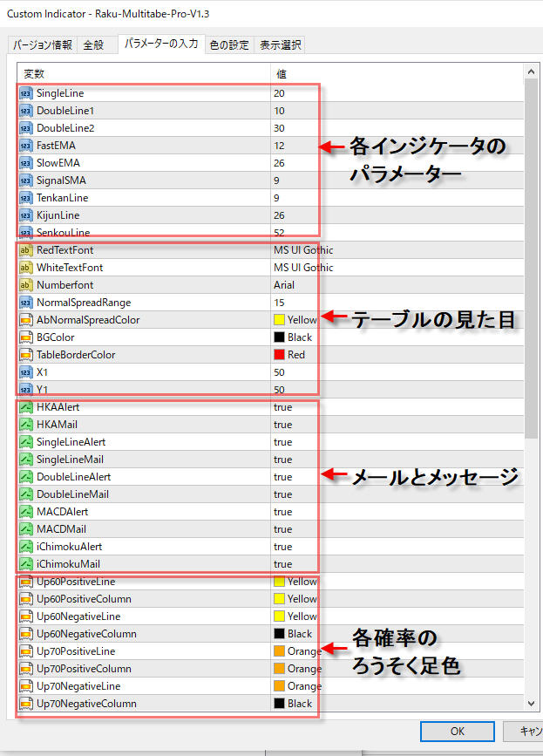Click the boolean icon beside MACDAlert
The height and width of the screenshot is (756, 543).
[x=25, y=512]
